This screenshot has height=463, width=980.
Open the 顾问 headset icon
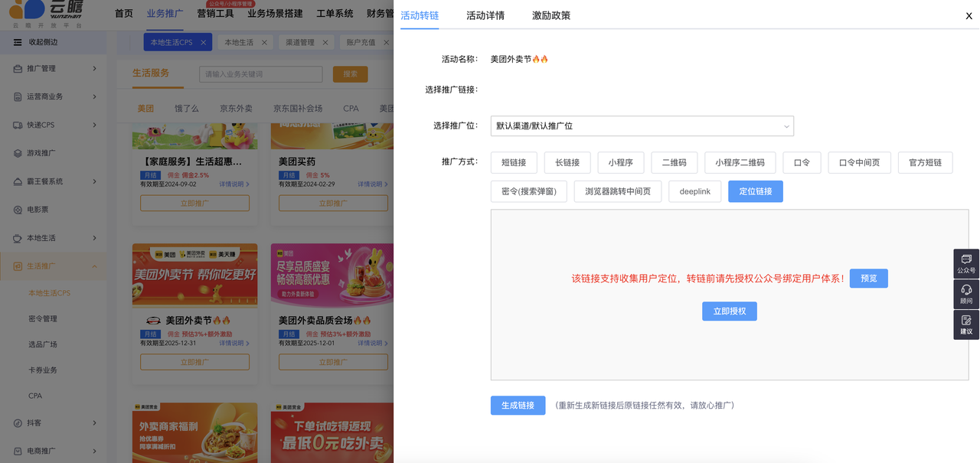click(966, 293)
